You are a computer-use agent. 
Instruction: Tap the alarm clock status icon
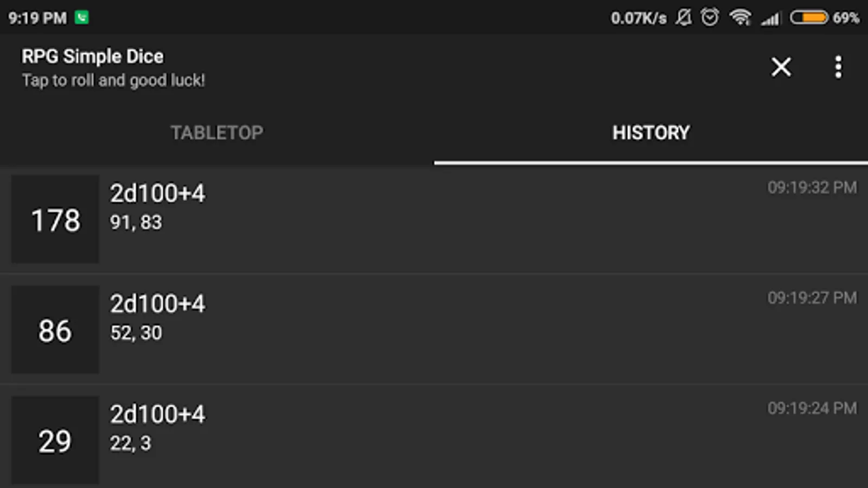710,18
